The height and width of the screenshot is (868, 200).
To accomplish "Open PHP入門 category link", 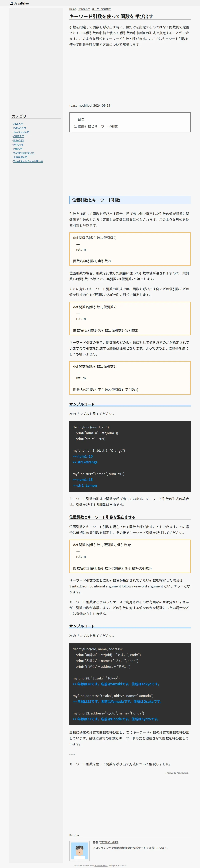I will coord(18,145).
